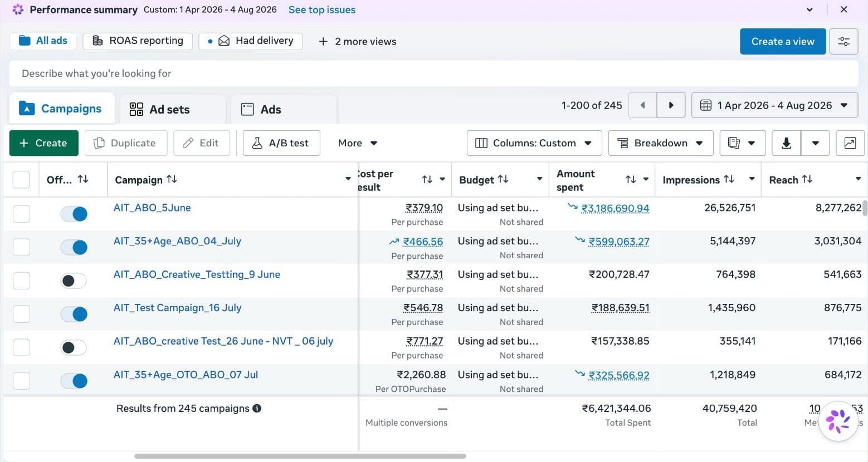This screenshot has height=462, width=868.
Task: Check the AIT_35+Age_OTO_ABO_07 Jul row checkbox
Action: click(21, 381)
